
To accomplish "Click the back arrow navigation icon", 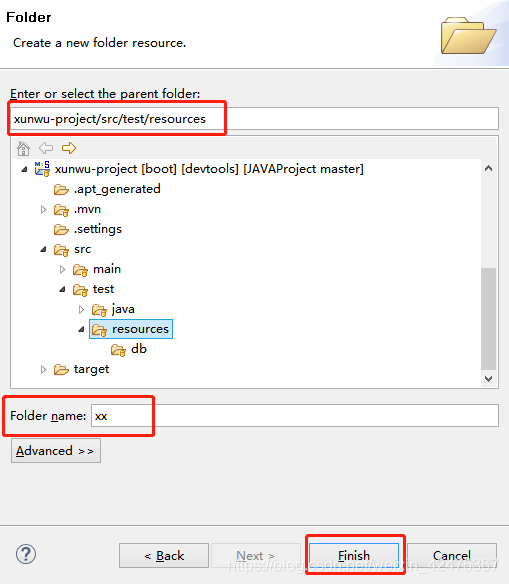I will click(46, 148).
